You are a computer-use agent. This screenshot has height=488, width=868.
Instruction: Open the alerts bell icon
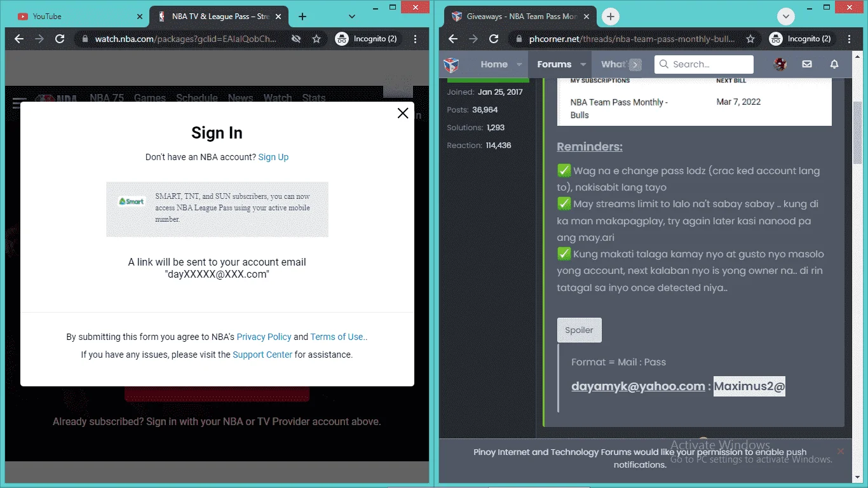834,64
